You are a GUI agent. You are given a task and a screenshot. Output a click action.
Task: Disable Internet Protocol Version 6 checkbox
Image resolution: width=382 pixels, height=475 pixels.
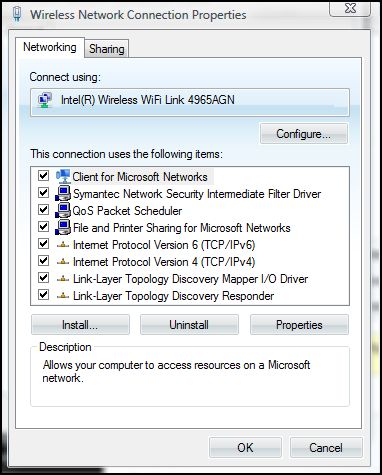pyautogui.click(x=43, y=244)
